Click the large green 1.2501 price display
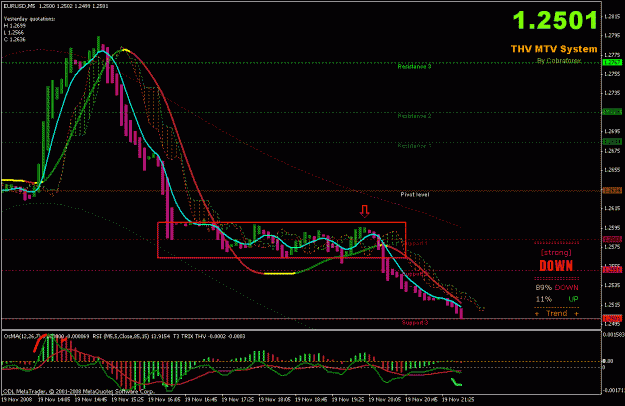The height and width of the screenshot is (406, 625). click(555, 20)
